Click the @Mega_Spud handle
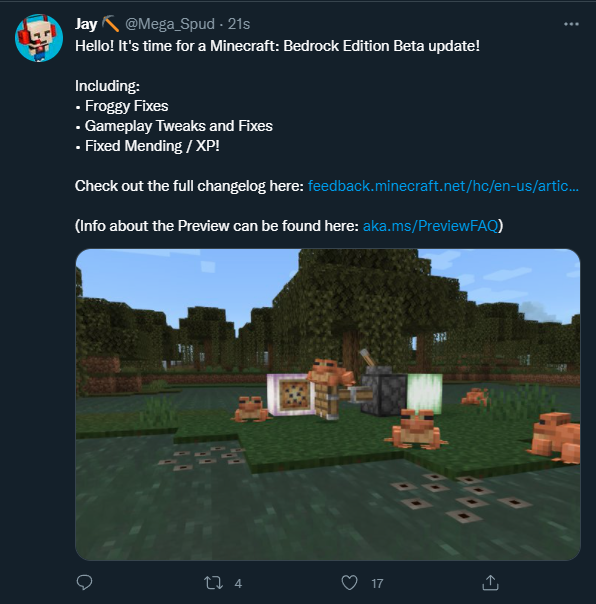 coord(170,24)
